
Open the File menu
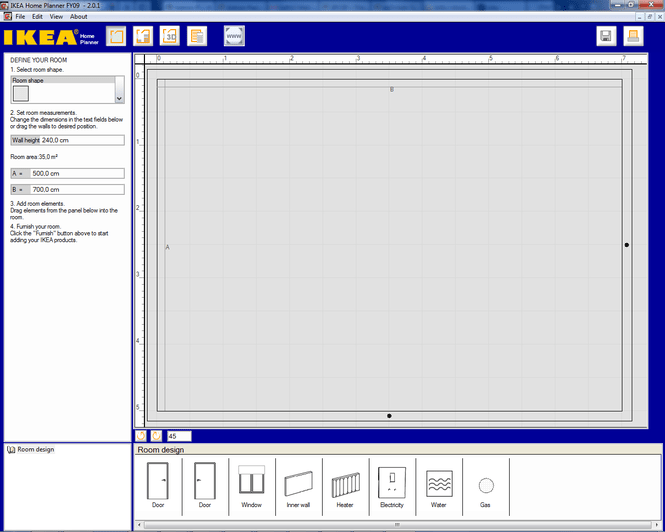pos(20,17)
